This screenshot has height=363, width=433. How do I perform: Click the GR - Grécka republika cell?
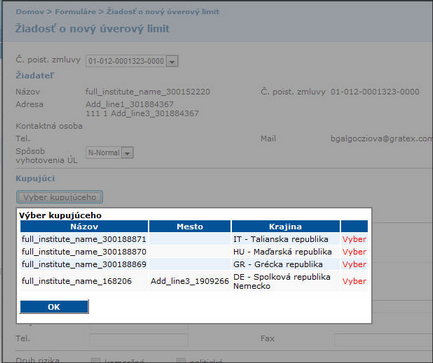(286, 264)
